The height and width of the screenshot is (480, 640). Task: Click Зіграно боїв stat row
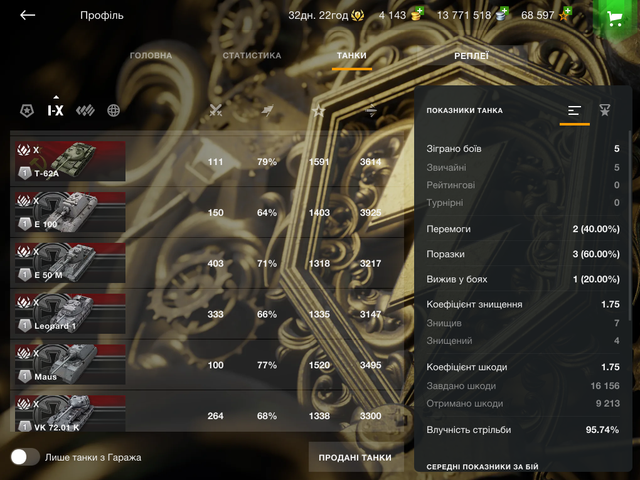523,149
